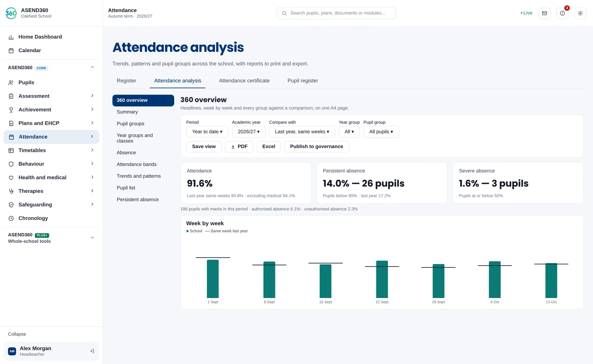The width and height of the screenshot is (593, 364).
Task: Open the Pupil register tab
Action: click(x=303, y=81)
